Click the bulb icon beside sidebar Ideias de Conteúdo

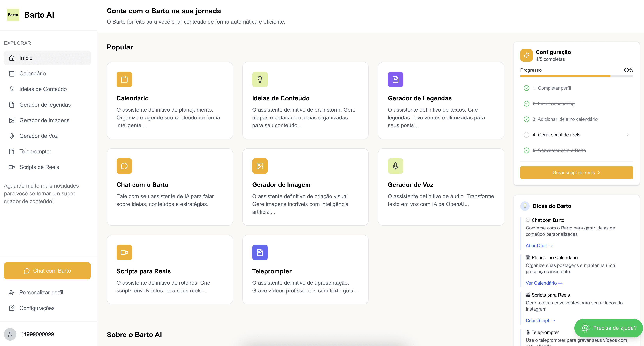point(12,89)
